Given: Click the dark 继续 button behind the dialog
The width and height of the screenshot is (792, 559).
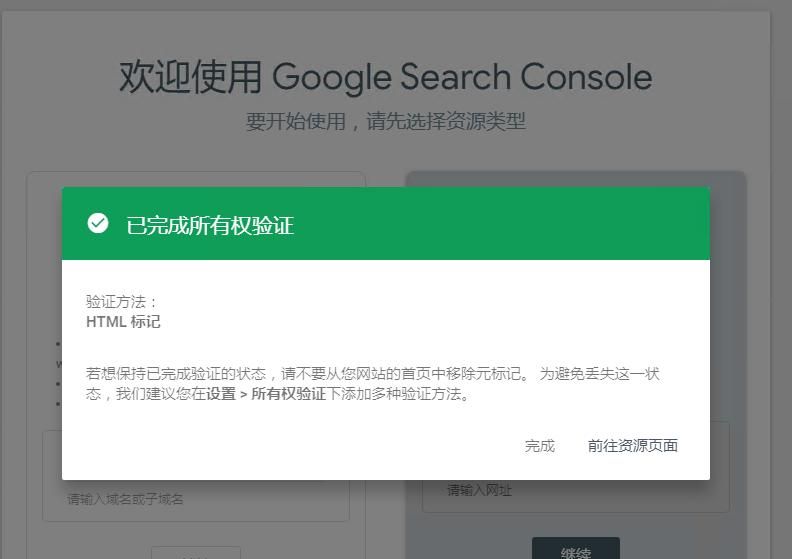Looking at the screenshot, I should [576, 549].
